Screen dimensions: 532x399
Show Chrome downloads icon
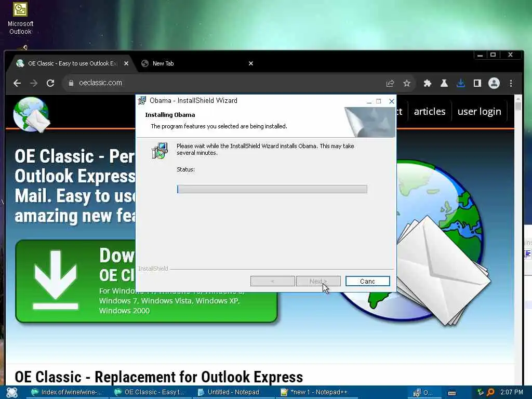(460, 83)
